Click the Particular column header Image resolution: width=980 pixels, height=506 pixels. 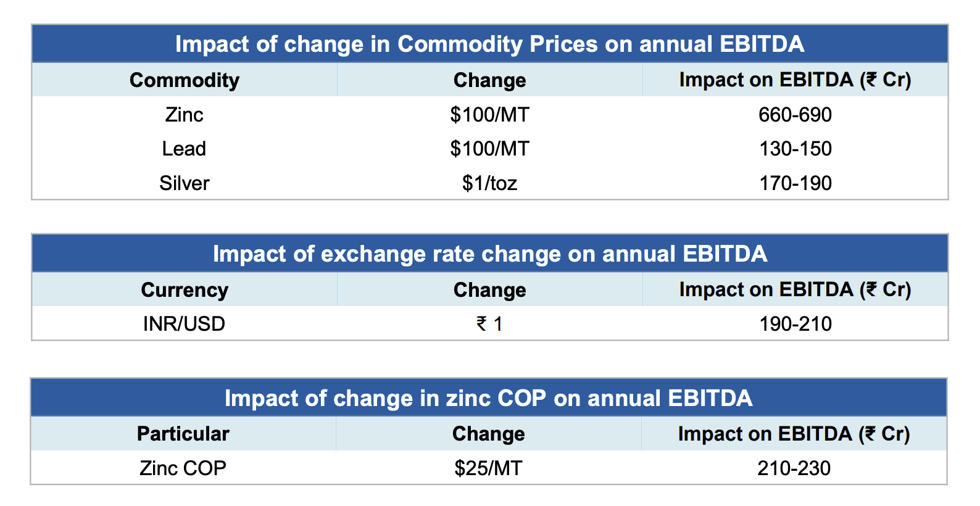pos(183,434)
